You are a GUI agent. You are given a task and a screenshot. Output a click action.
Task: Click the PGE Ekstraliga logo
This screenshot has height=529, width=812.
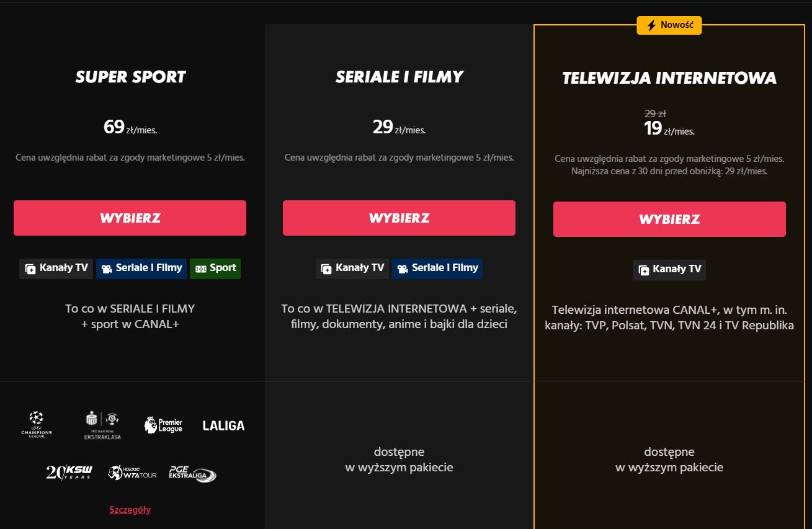(192, 473)
